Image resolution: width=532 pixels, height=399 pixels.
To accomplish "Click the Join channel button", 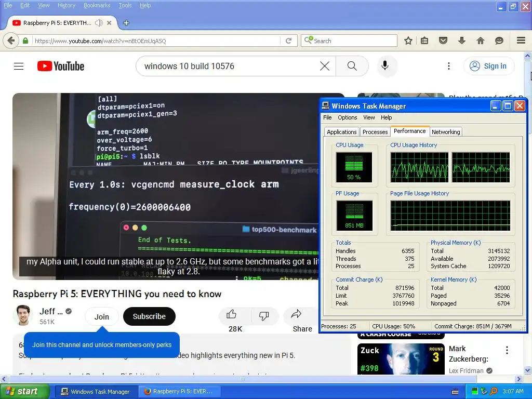I will pos(101,316).
